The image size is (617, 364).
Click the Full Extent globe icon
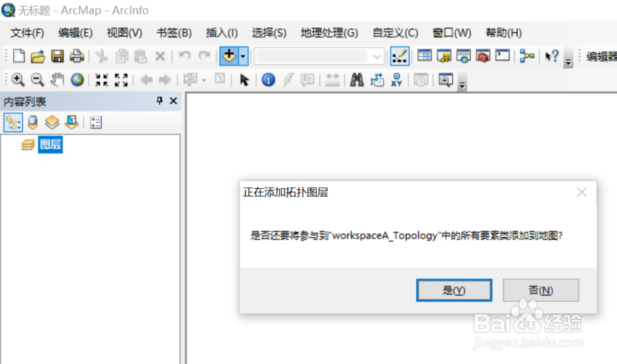[x=77, y=80]
